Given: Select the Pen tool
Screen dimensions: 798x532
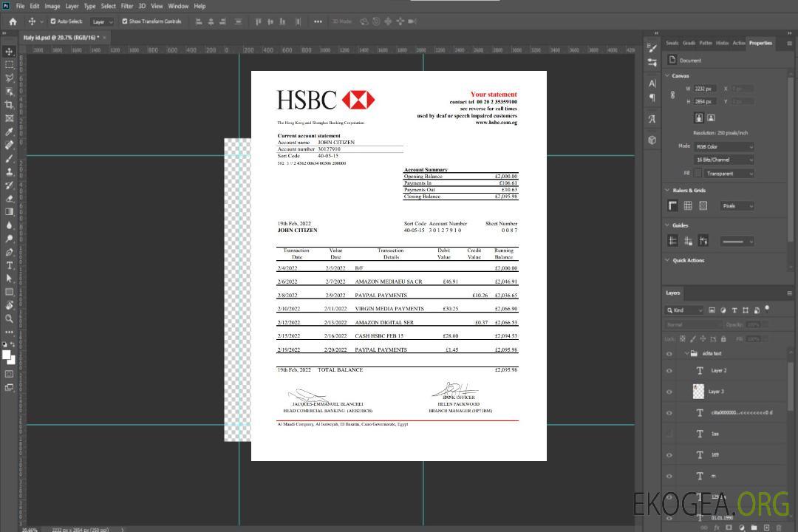Looking at the screenshot, I should pos(9,252).
